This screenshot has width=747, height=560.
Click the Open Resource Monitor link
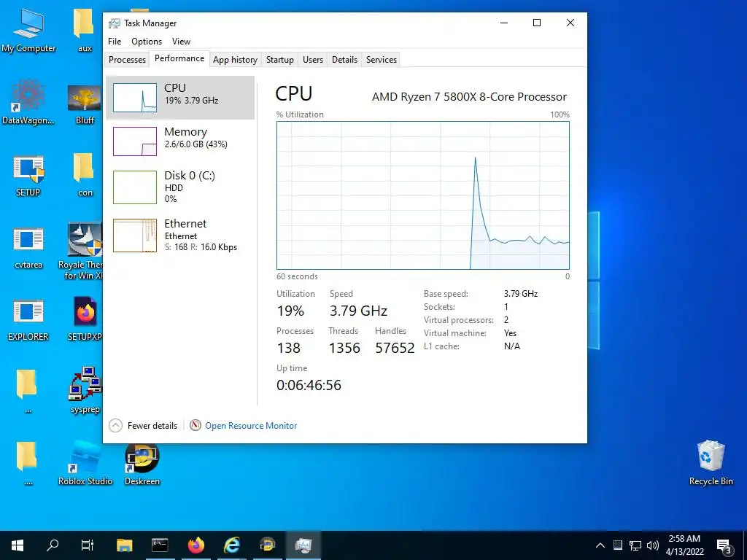251,426
